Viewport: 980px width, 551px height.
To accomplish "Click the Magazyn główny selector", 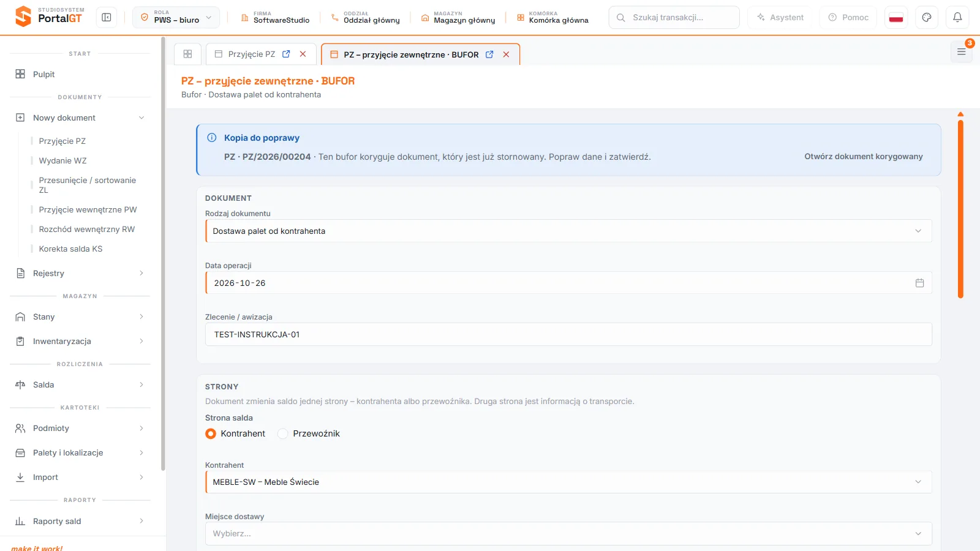I will click(x=458, y=17).
